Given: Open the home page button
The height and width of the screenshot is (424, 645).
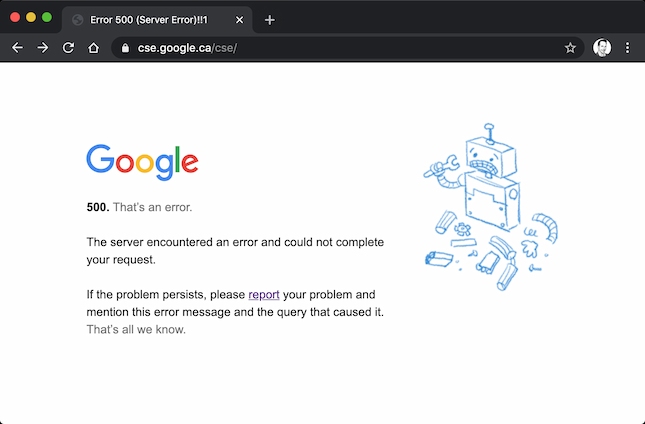Looking at the screenshot, I should [93, 48].
